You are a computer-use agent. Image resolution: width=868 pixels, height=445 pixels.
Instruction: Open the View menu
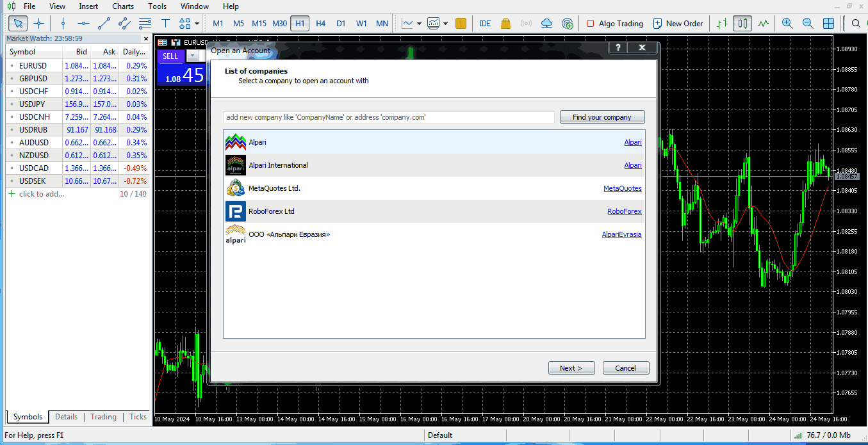pos(57,6)
